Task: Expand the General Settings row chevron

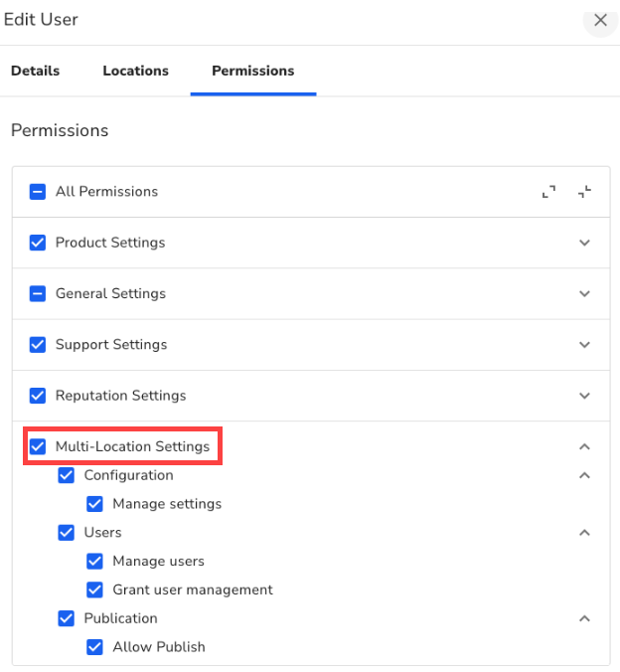Action: (584, 293)
